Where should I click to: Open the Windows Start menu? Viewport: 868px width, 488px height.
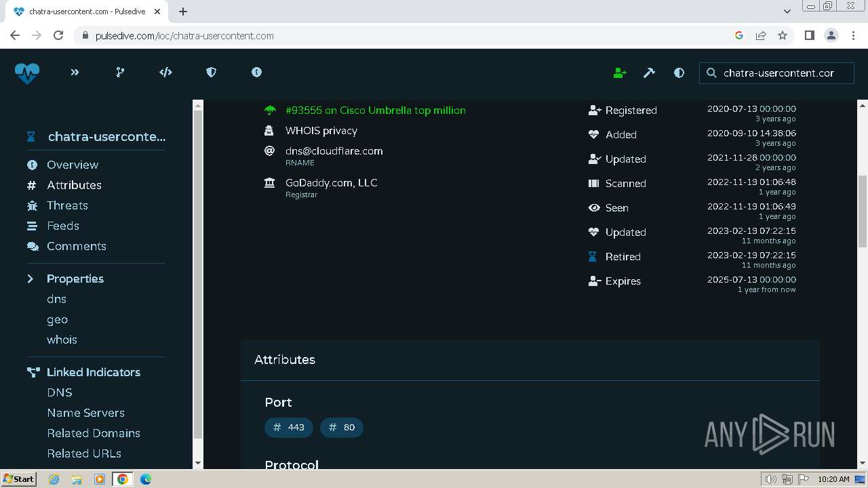(19, 479)
